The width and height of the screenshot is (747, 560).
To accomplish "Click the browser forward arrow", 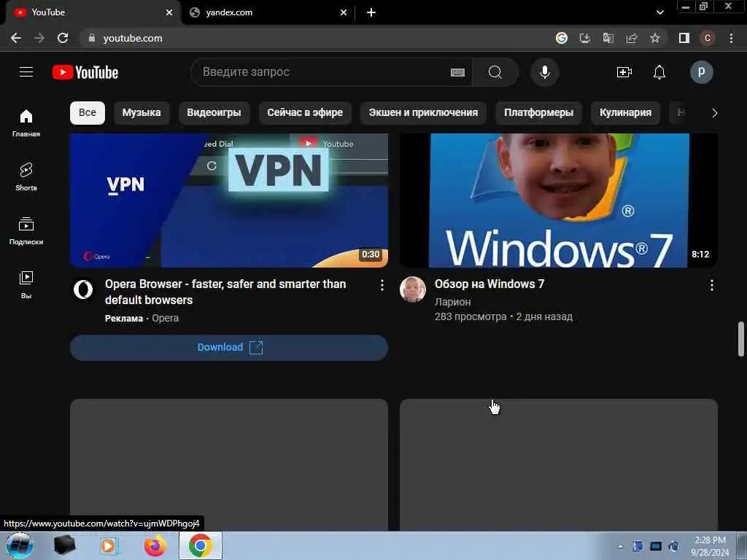I will click(39, 38).
